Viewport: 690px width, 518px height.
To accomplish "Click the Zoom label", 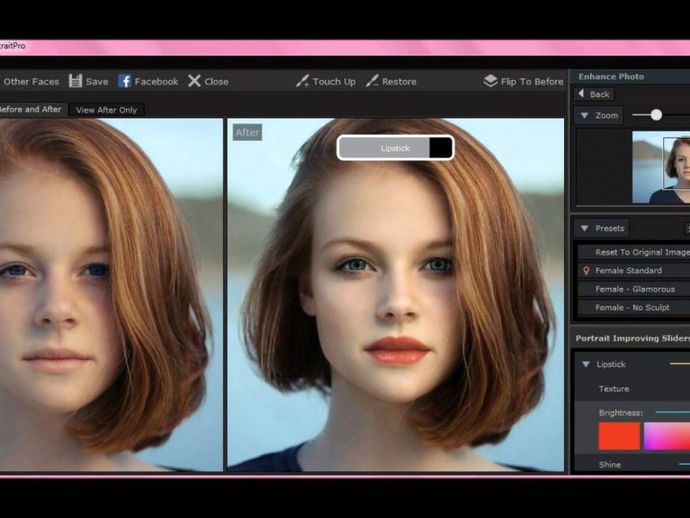I will pos(606,115).
